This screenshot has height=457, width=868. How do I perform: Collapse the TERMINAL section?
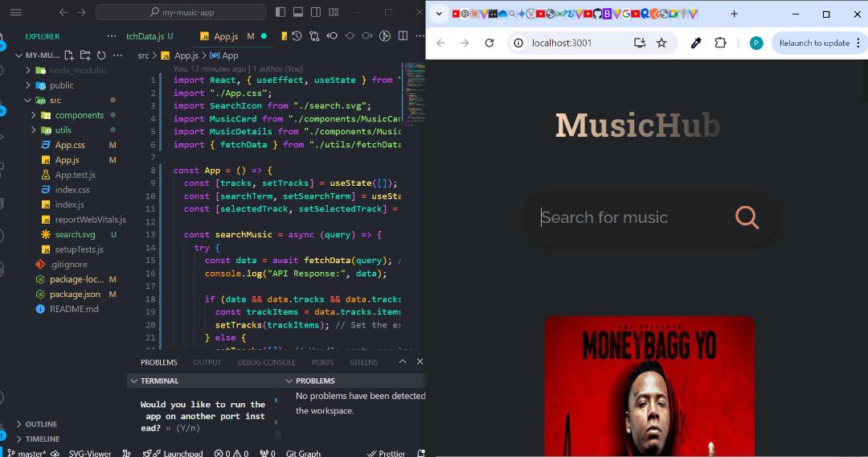coord(134,381)
